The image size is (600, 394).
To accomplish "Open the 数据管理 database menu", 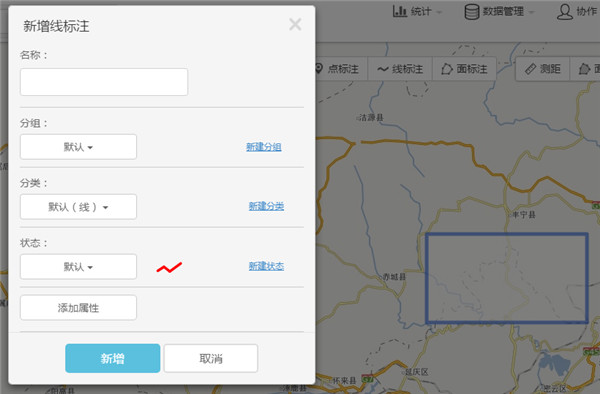I will click(499, 11).
